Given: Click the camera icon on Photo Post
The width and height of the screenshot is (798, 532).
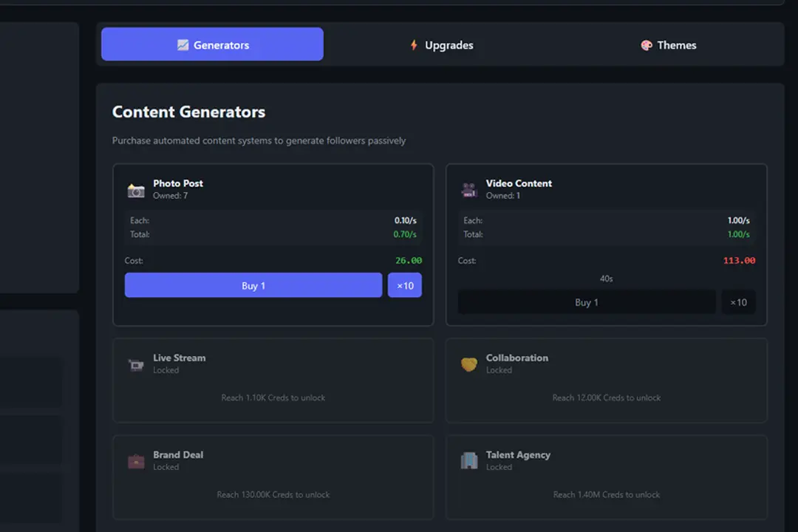Looking at the screenshot, I should pyautogui.click(x=135, y=189).
